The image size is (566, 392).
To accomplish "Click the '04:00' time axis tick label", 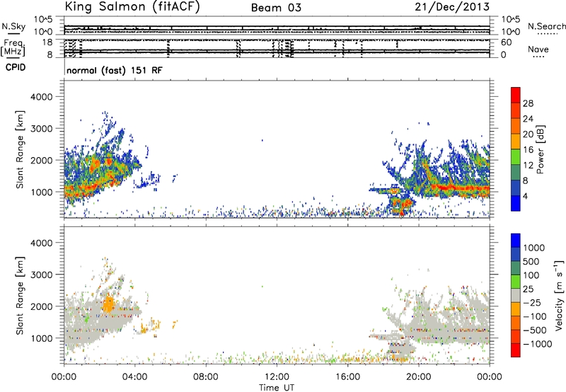I will pos(135,377).
